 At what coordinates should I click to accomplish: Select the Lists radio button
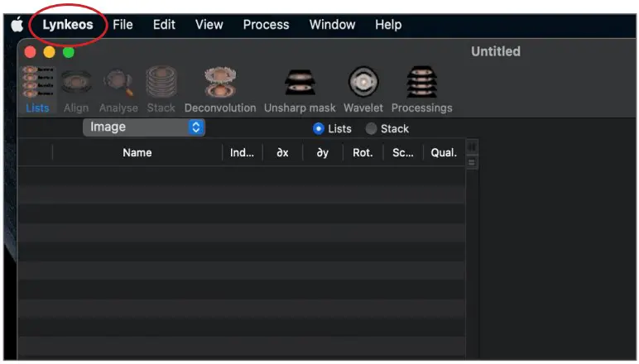319,129
